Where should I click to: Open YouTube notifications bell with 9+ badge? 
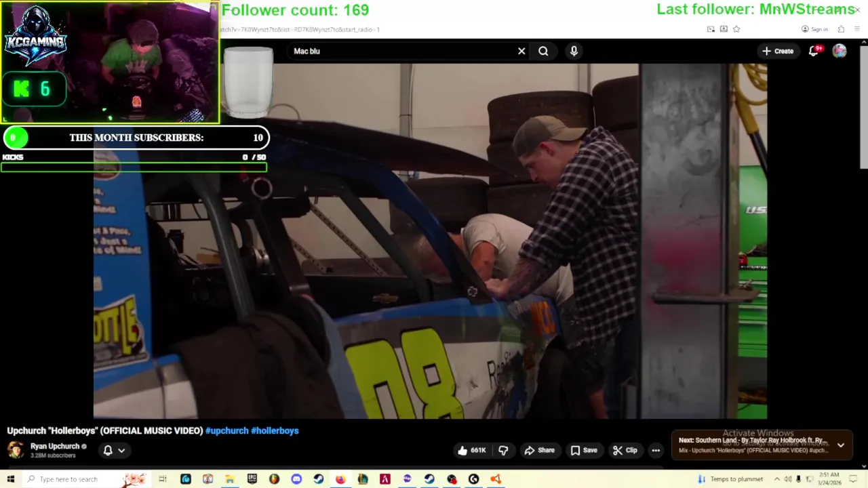pyautogui.click(x=814, y=51)
